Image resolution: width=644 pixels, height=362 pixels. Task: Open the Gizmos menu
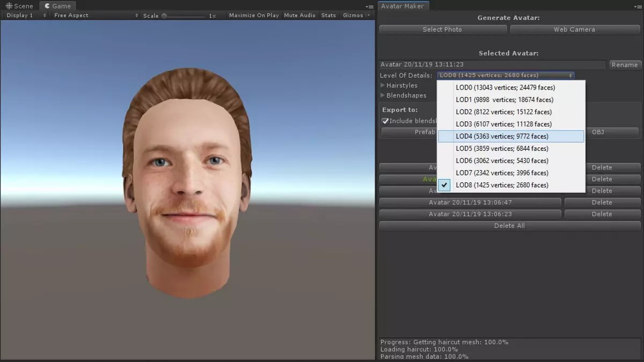pyautogui.click(x=353, y=15)
